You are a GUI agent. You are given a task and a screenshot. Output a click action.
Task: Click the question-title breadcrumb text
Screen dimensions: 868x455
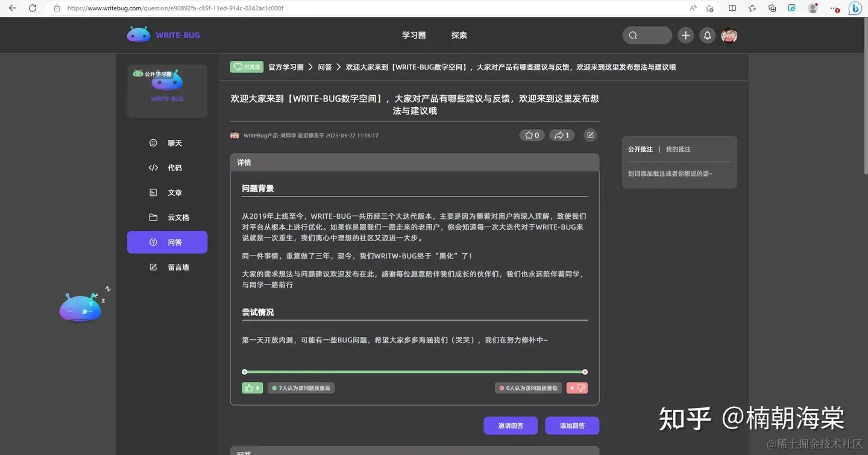[x=511, y=67]
